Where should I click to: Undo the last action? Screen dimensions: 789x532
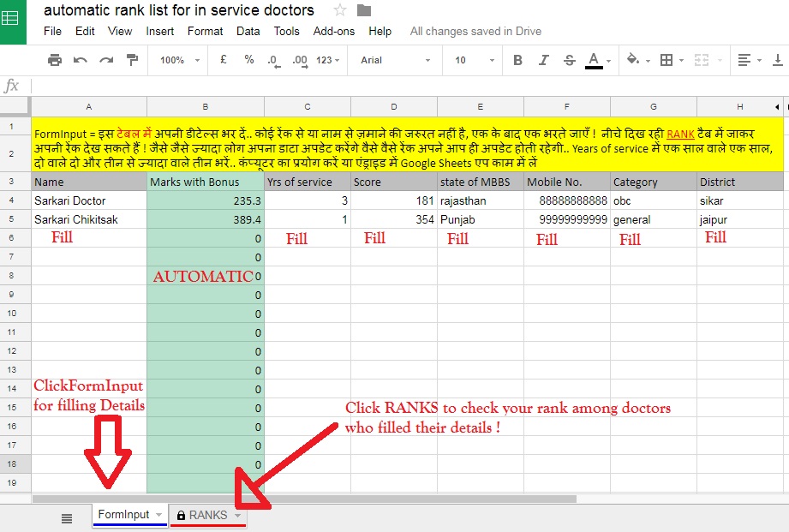click(80, 60)
